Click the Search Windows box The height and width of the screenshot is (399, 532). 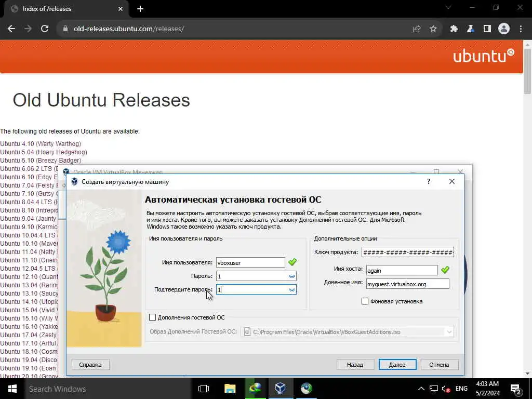pyautogui.click(x=108, y=389)
